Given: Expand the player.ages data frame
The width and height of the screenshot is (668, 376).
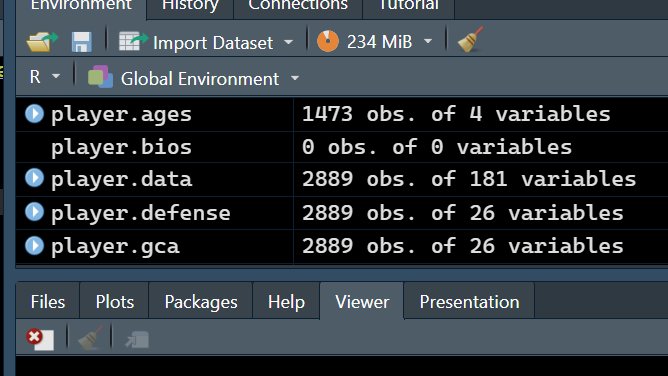Looking at the screenshot, I should [x=35, y=114].
